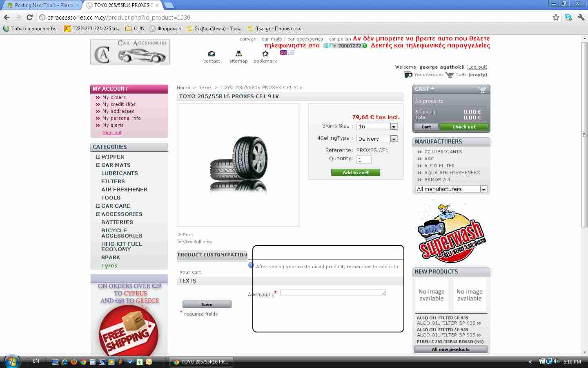The height and width of the screenshot is (368, 588).
Task: Click the tyre product image thumbnail
Action: click(238, 165)
